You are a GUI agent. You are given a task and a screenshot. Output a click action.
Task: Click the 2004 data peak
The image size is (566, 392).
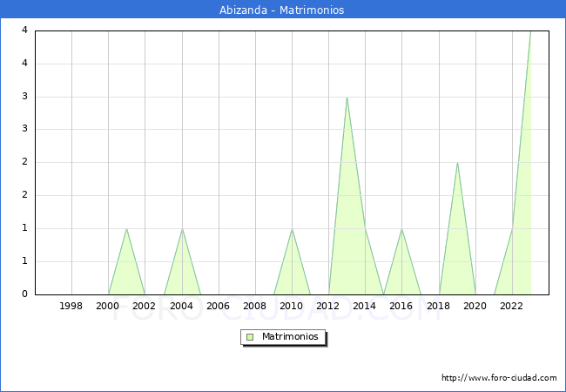tap(182, 229)
